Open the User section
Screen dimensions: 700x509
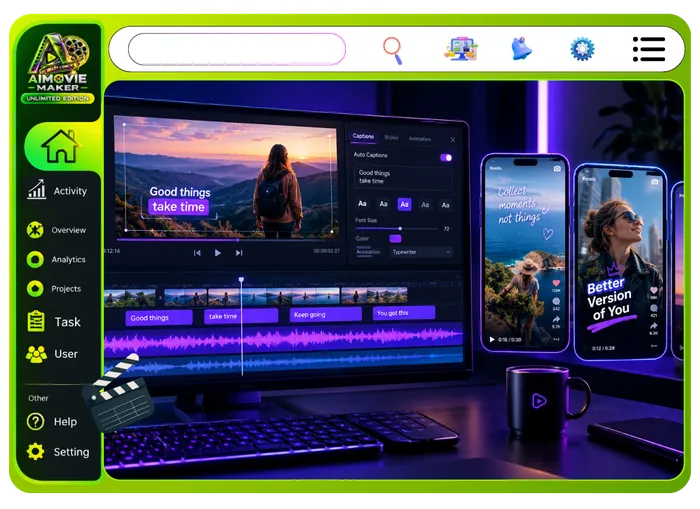[52, 354]
